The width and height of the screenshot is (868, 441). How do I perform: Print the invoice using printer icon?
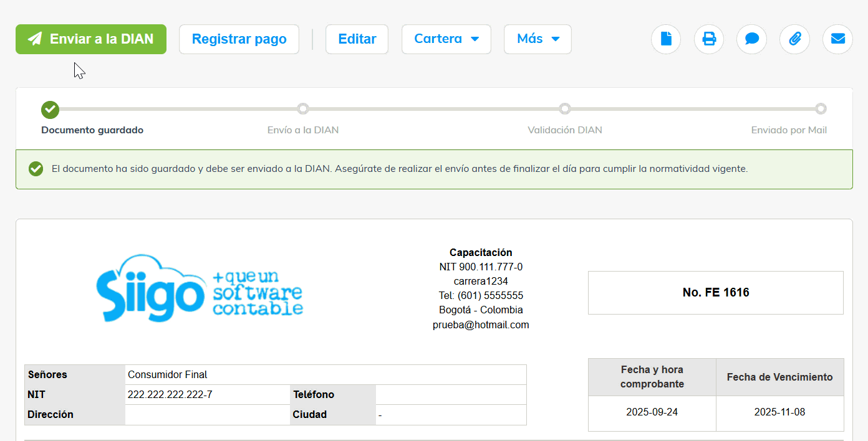pyautogui.click(x=709, y=39)
